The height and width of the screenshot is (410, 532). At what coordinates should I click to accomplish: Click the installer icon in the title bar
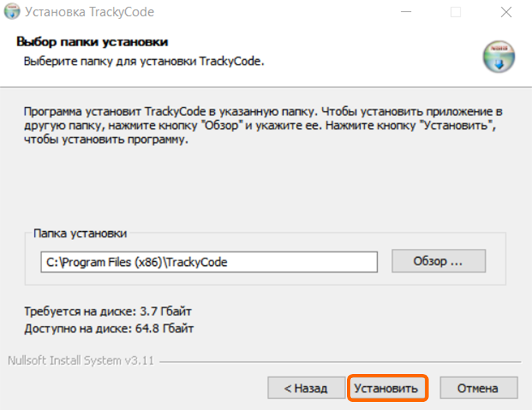12,12
